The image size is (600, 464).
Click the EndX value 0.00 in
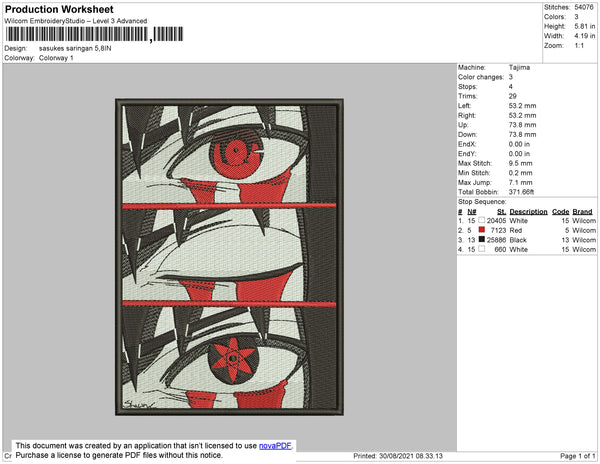[x=519, y=144]
